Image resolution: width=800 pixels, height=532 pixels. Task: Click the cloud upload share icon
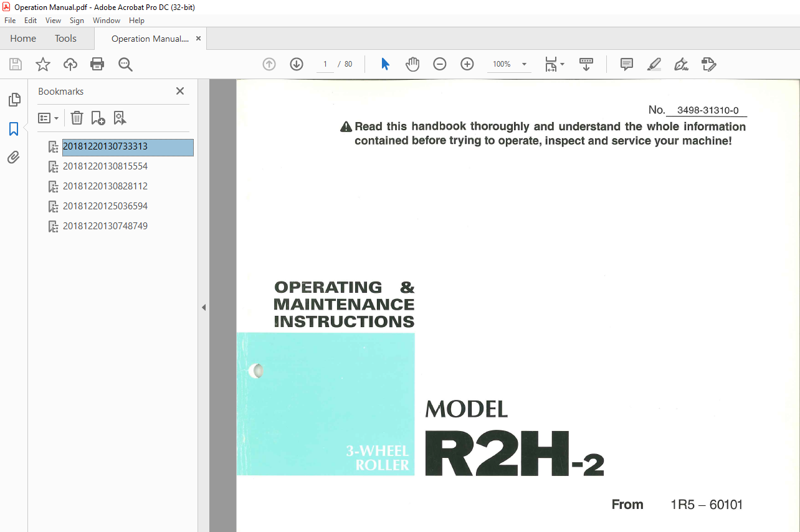(x=70, y=64)
